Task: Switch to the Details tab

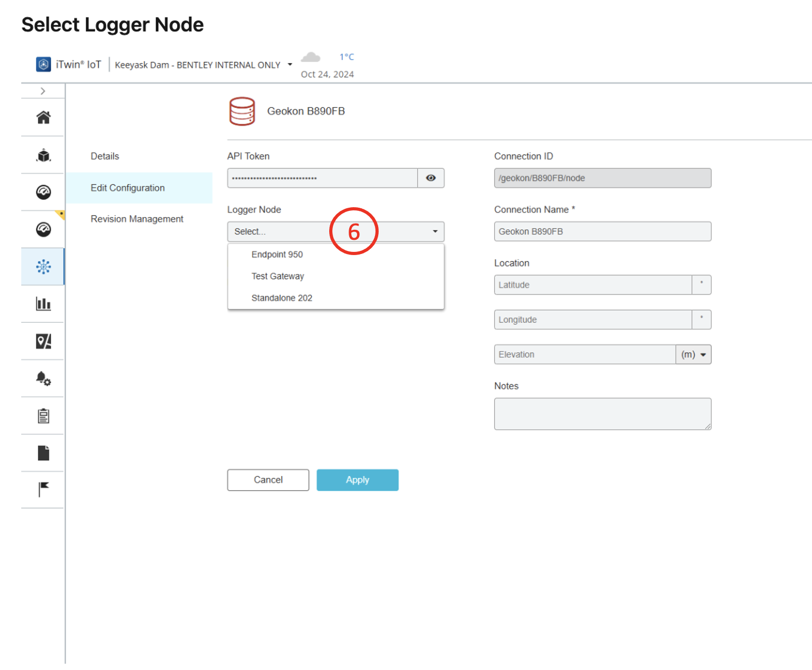Action: (x=105, y=156)
